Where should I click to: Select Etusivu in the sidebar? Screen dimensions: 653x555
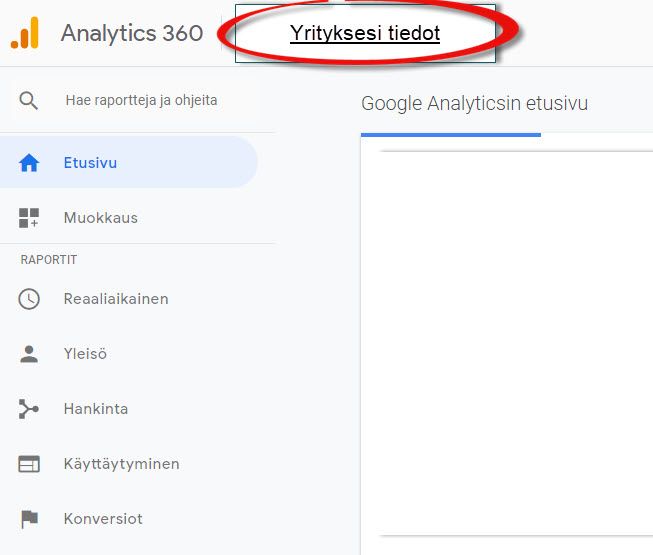(90, 162)
